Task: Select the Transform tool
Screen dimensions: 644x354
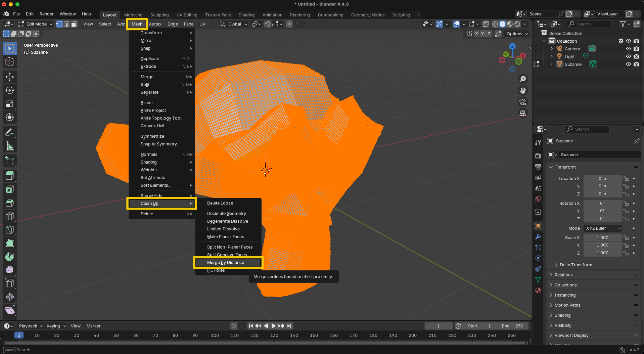Action: point(10,117)
